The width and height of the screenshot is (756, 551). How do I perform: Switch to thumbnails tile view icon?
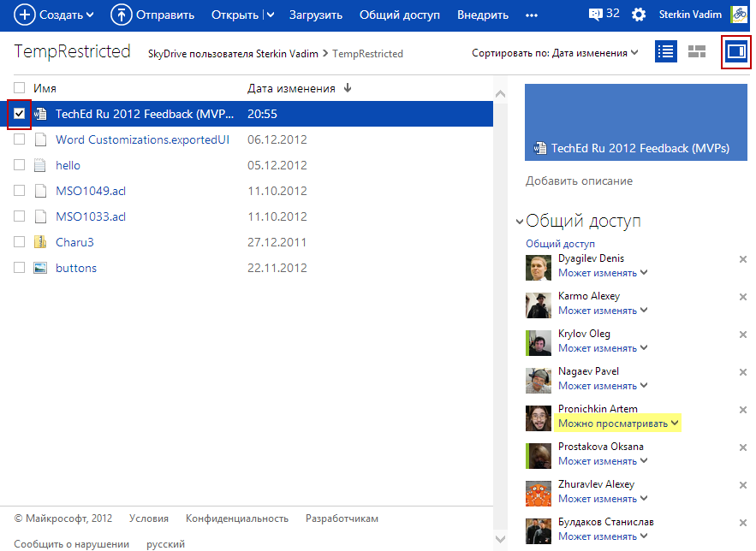pyautogui.click(x=697, y=51)
